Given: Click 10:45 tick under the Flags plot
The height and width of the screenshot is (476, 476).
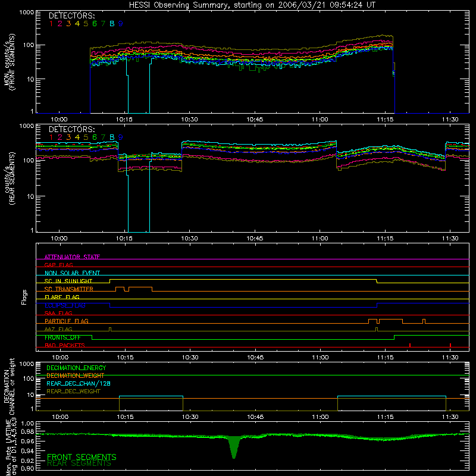Looking at the screenshot, I should point(255,358).
